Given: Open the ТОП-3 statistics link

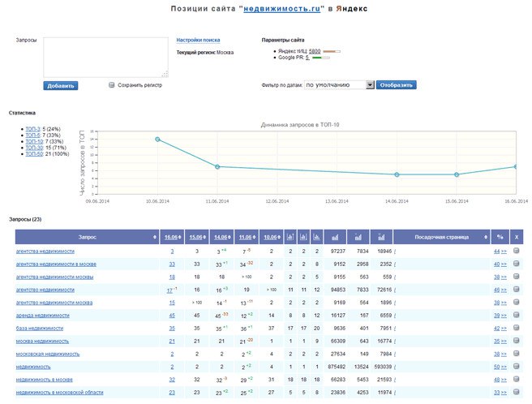Looking at the screenshot, I should (32, 129).
